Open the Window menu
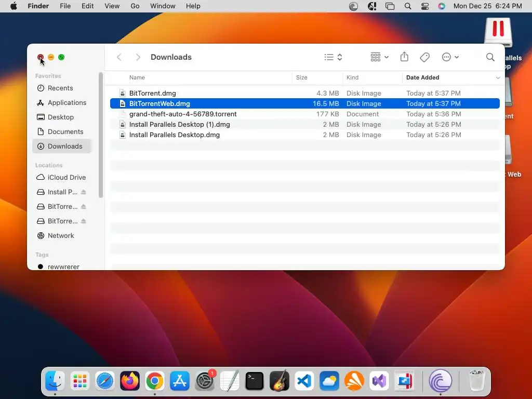The height and width of the screenshot is (399, 532). (x=163, y=6)
